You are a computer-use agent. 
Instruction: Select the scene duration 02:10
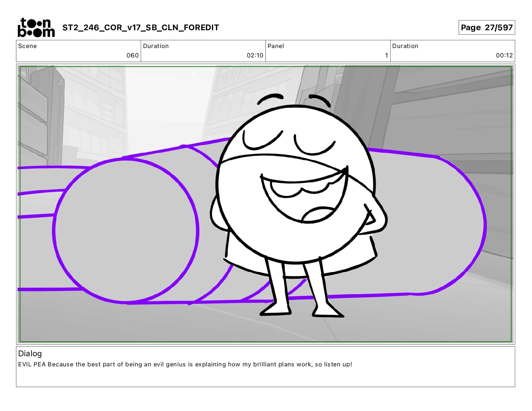[x=255, y=55]
